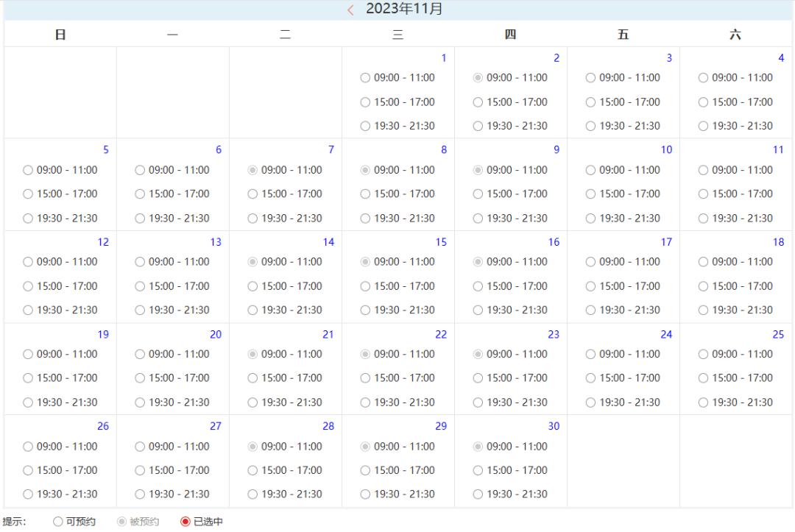The width and height of the screenshot is (795, 532).
Task: Go to previous month using left arrow
Action: click(x=350, y=10)
